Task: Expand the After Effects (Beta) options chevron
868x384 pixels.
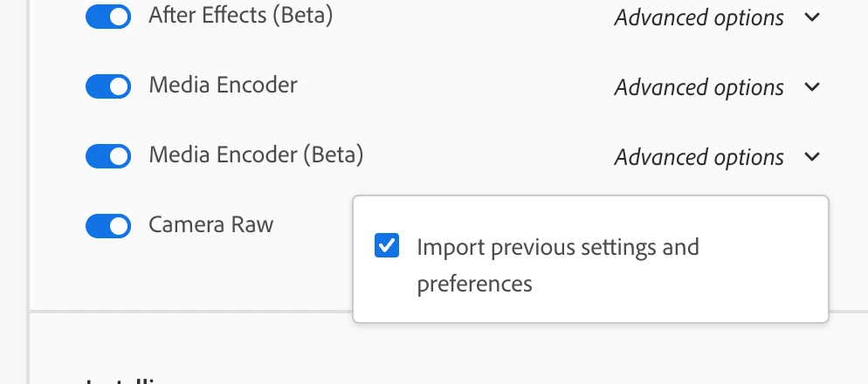Action: point(812,17)
